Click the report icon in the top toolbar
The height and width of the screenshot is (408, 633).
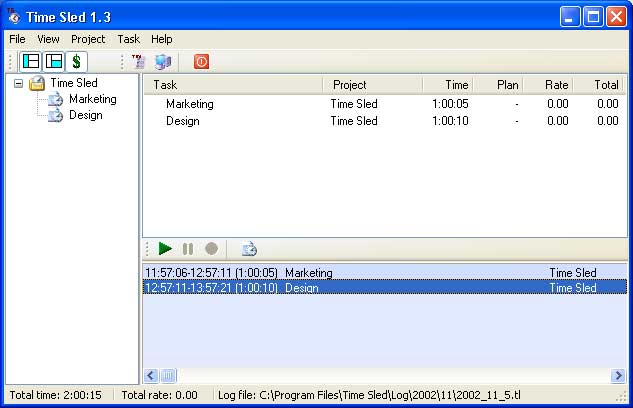pos(139,62)
